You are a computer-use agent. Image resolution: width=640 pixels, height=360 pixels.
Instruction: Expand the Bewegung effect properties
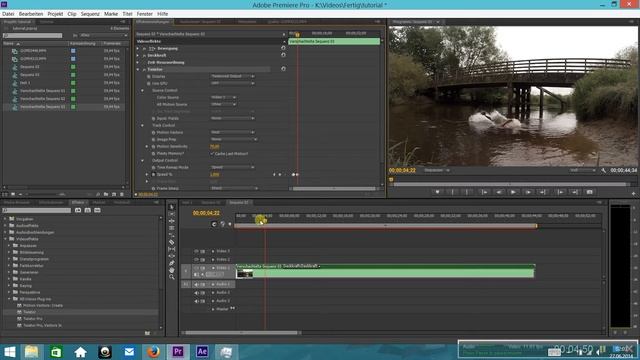pyautogui.click(x=138, y=49)
